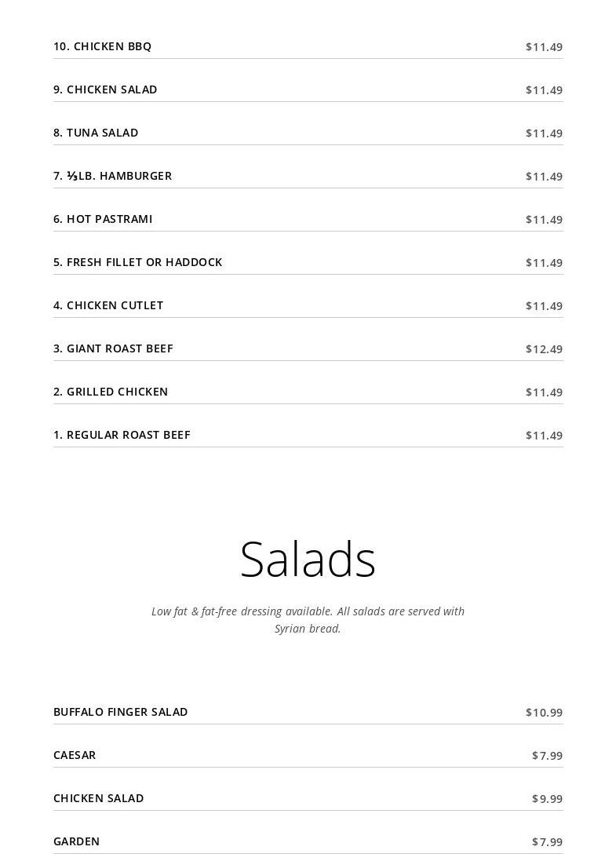The height and width of the screenshot is (861, 616).
Task: Click the Chicken BBQ menu item
Action: [x=103, y=46]
